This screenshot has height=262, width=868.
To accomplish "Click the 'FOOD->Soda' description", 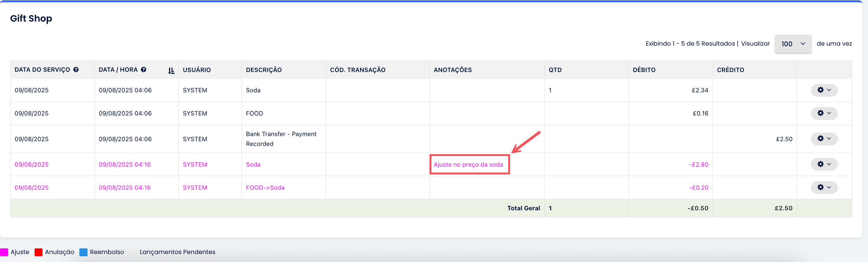I will [x=265, y=187].
